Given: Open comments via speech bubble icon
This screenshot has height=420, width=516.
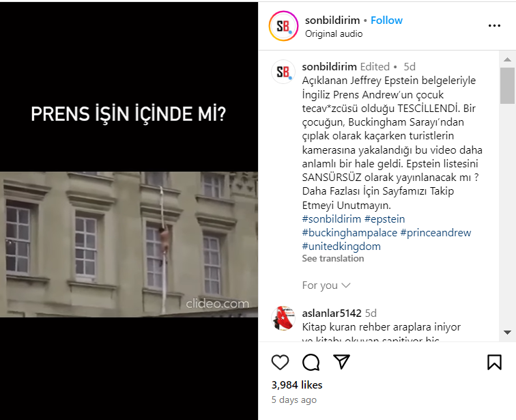Looking at the screenshot, I should tap(311, 363).
